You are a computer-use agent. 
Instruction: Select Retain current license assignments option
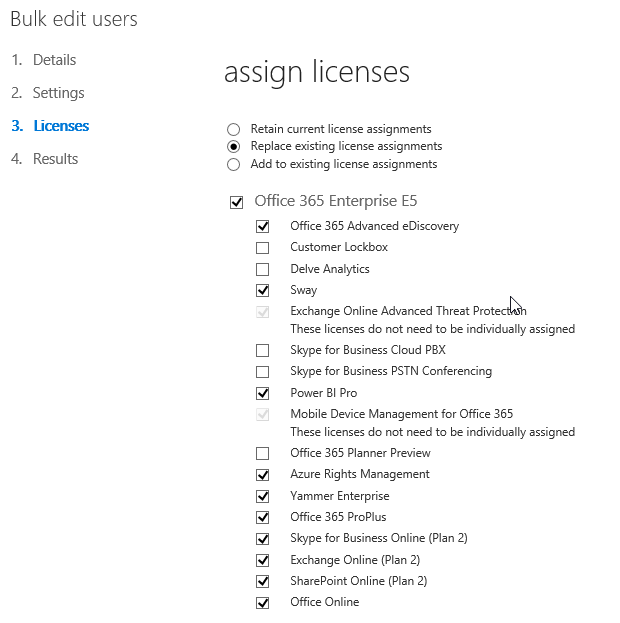[x=233, y=129]
